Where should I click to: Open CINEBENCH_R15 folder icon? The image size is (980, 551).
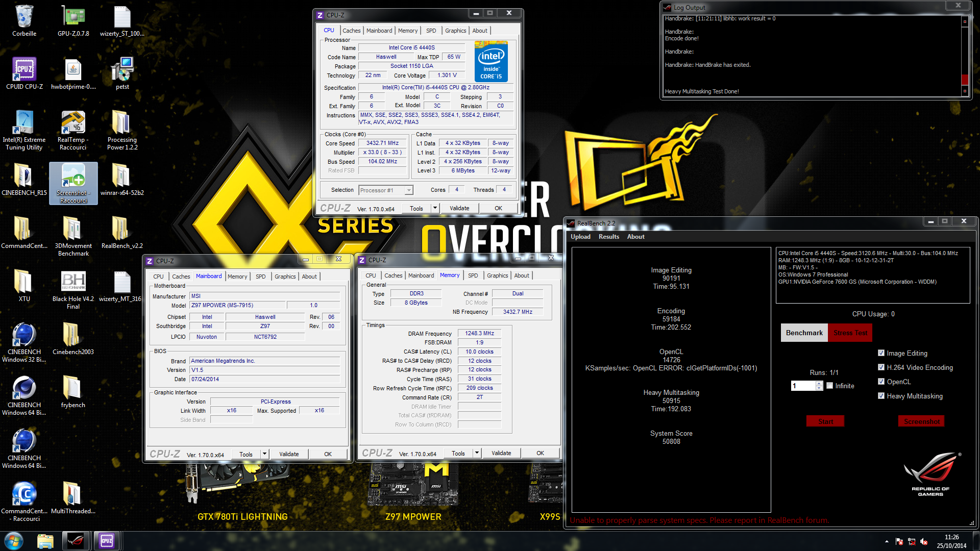[x=24, y=180]
